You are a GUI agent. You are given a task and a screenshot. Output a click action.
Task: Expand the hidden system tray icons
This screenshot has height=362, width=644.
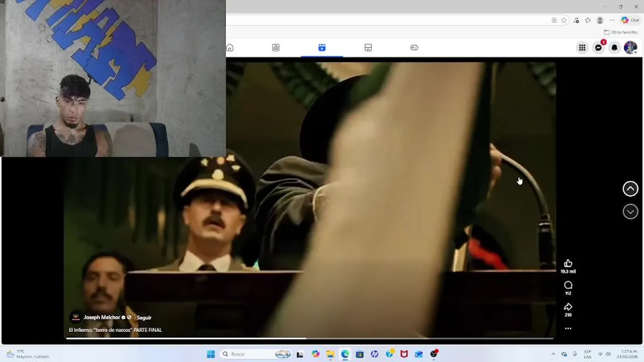tap(553, 354)
